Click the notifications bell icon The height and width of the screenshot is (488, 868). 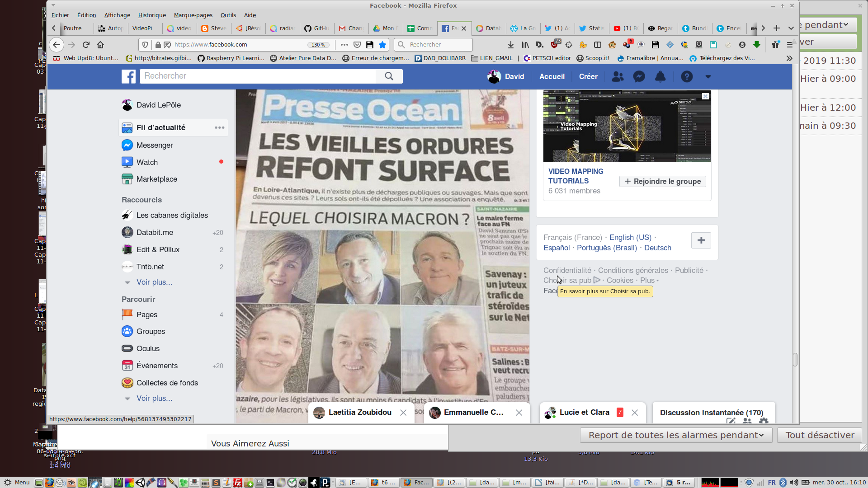(660, 77)
